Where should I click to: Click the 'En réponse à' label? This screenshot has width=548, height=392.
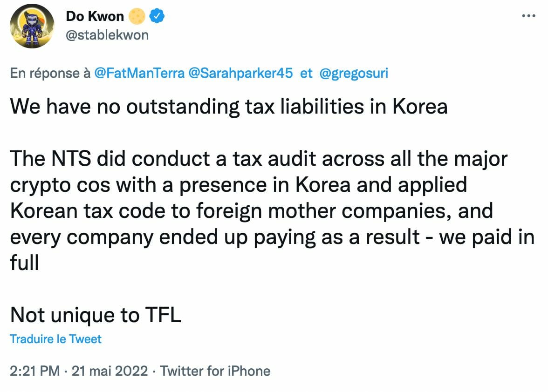point(50,74)
